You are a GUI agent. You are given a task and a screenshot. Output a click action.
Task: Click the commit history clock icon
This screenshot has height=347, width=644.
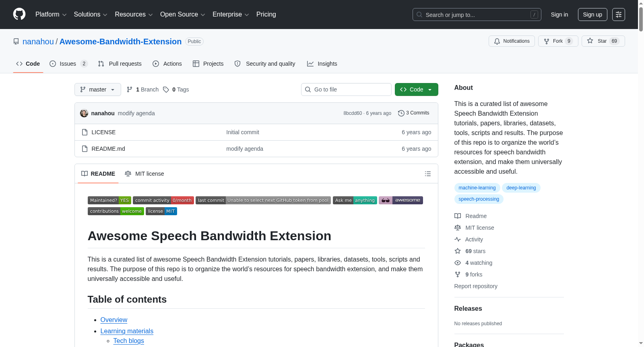(x=401, y=113)
